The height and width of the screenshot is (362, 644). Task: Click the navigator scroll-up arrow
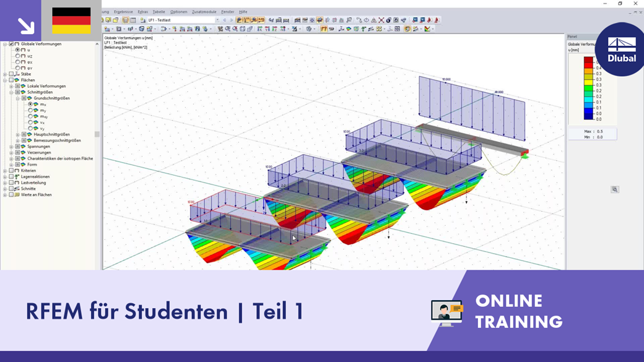tap(97, 44)
